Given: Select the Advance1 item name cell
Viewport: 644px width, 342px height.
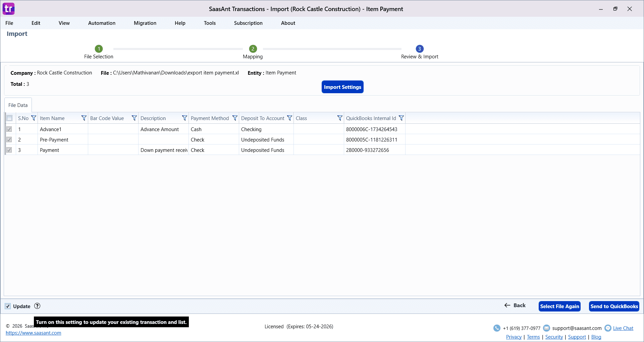Looking at the screenshot, I should pos(63,129).
